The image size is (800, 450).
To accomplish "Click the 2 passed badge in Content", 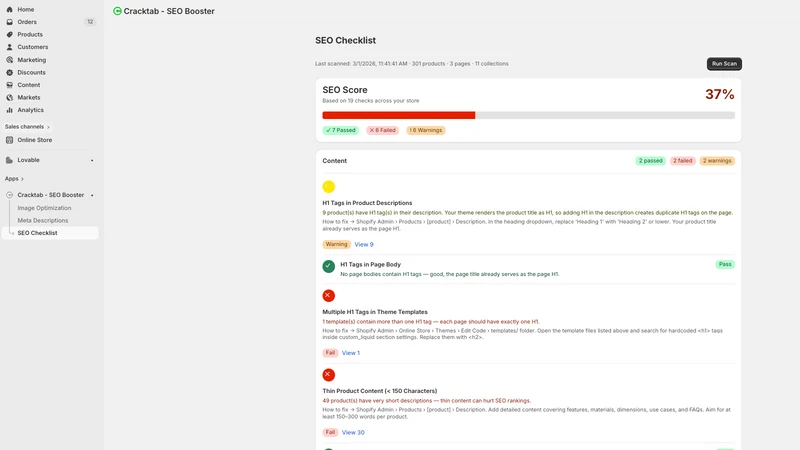I will 651,161.
